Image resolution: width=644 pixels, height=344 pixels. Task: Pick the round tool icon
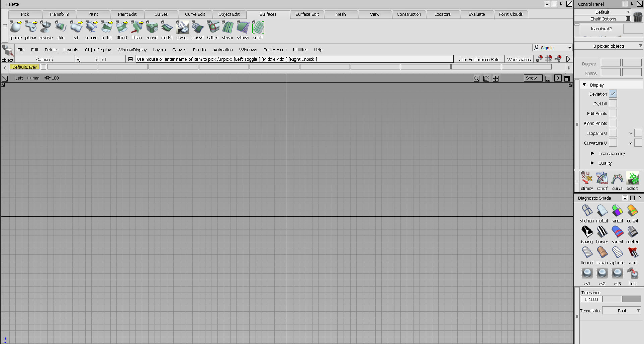(152, 28)
